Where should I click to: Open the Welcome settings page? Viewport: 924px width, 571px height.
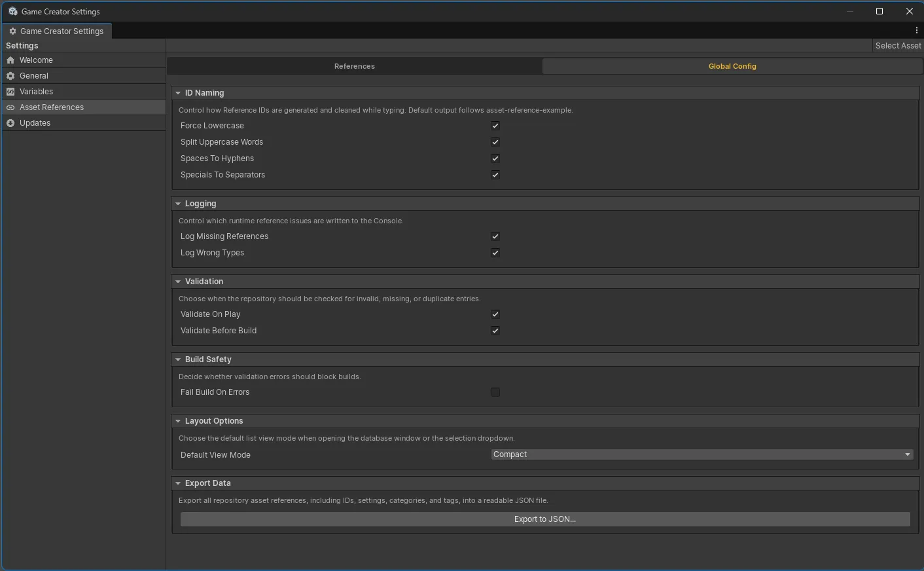(84, 60)
